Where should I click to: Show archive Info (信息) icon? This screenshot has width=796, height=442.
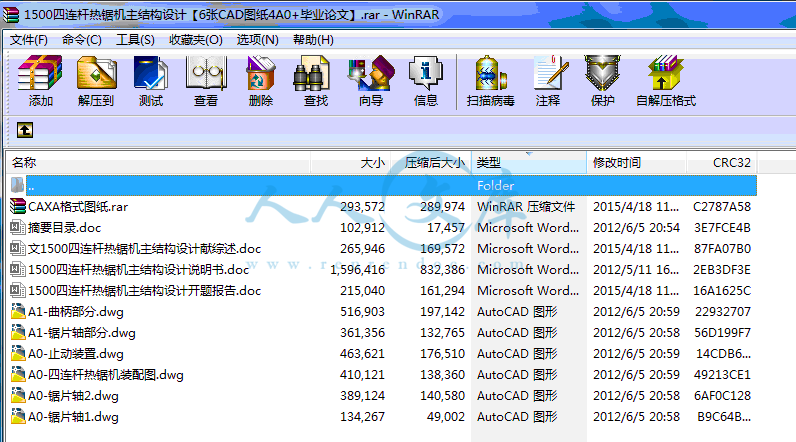[x=425, y=74]
